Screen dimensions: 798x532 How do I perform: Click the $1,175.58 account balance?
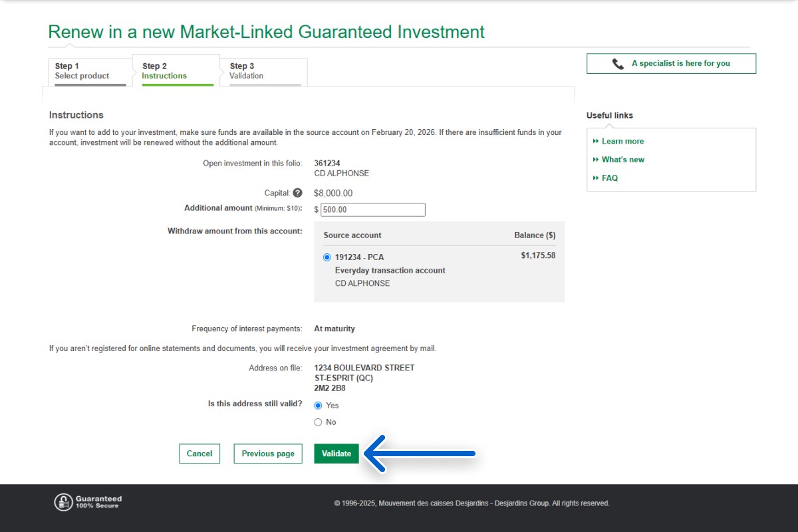point(537,255)
